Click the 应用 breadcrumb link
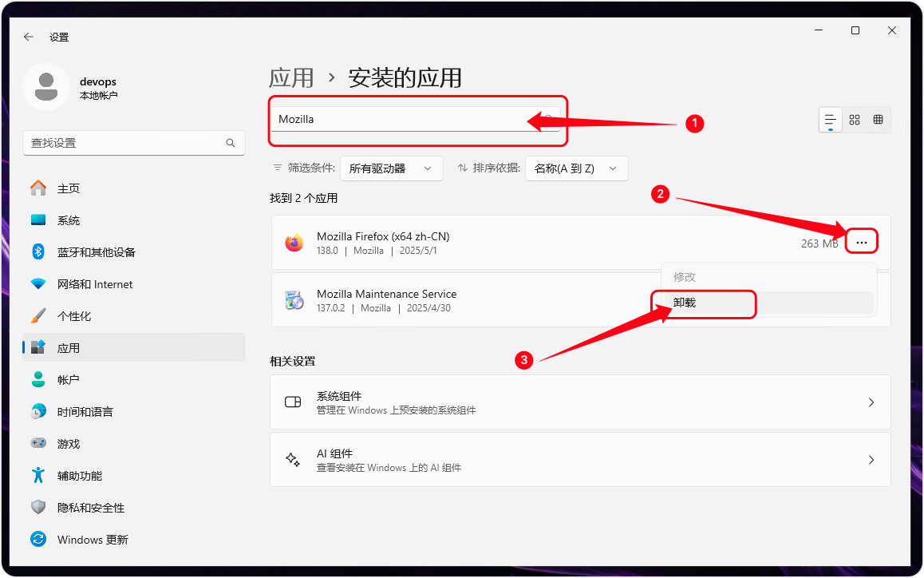Image resolution: width=924 pixels, height=578 pixels. [291, 78]
